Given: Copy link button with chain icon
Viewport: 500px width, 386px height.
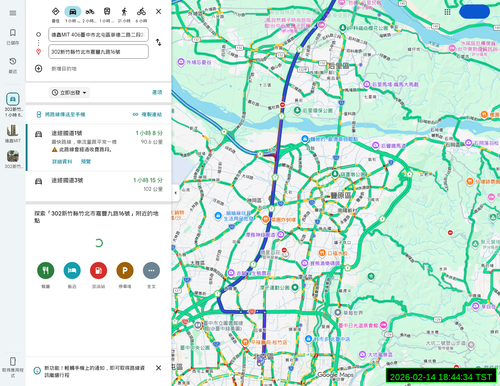Looking at the screenshot, I should point(147,114).
